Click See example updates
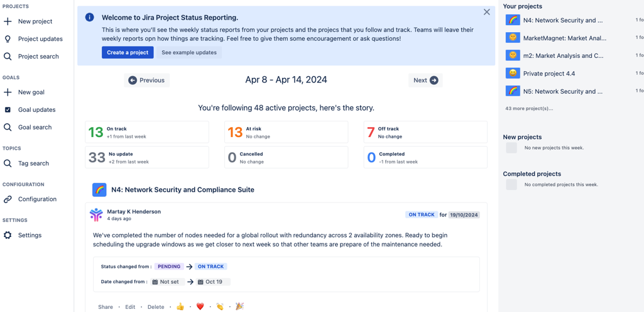The width and height of the screenshot is (644, 312). point(188,53)
